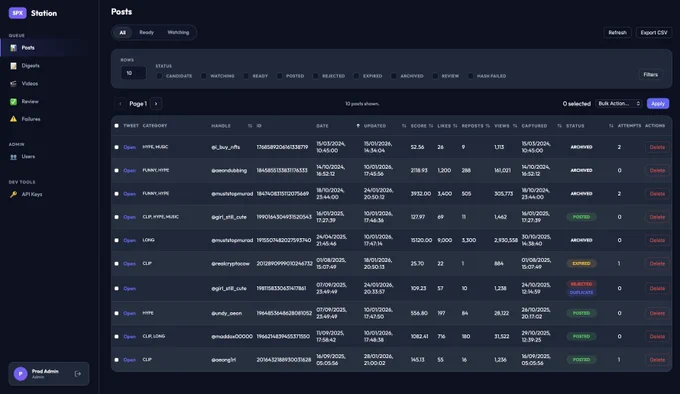Toggle the Rejected status filter

[316, 76]
